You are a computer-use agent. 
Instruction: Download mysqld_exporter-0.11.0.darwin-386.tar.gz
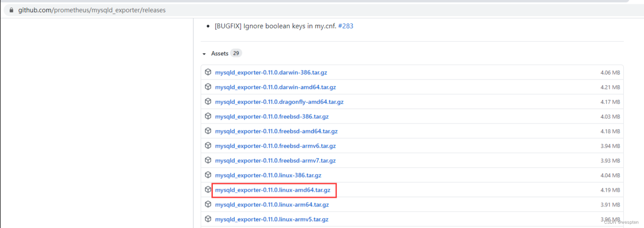271,72
